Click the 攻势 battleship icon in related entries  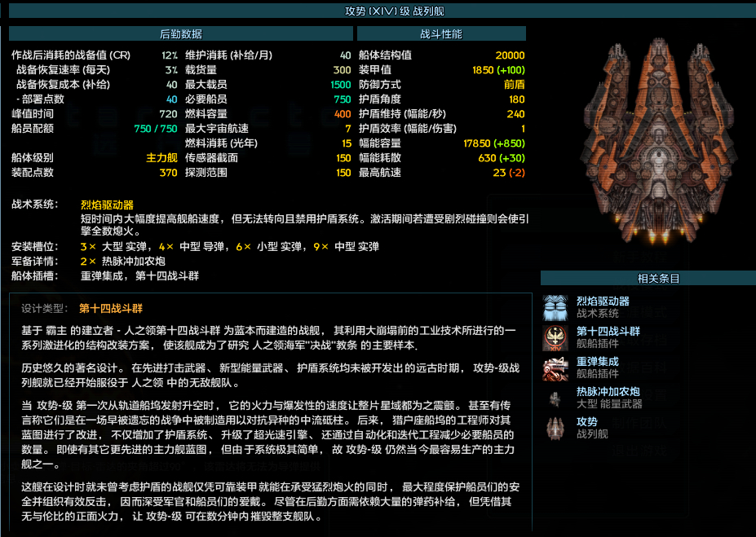tap(557, 428)
